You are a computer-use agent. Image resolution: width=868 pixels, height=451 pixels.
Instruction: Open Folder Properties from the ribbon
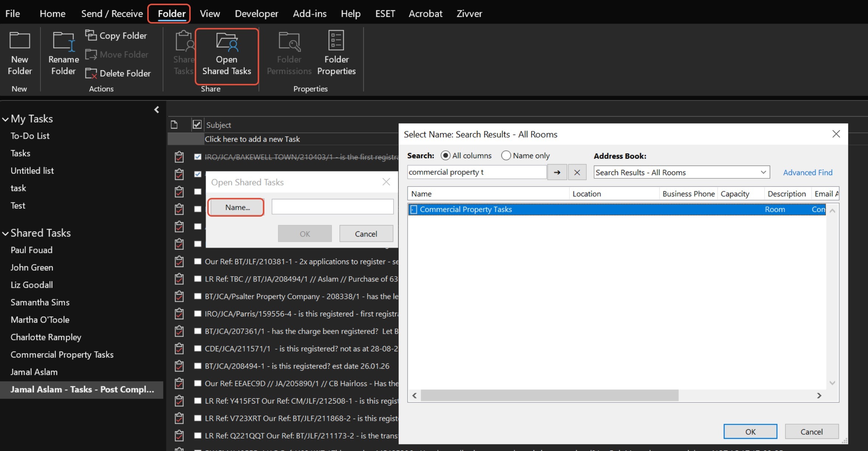click(336, 53)
